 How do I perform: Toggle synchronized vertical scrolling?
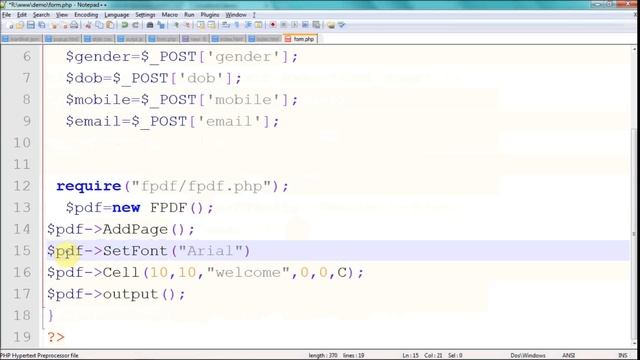(201, 25)
